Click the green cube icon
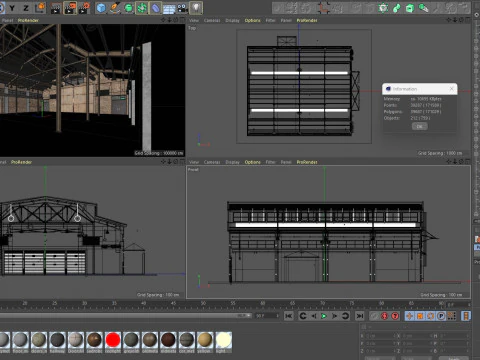This screenshot has height=360, width=480. click(410, 8)
